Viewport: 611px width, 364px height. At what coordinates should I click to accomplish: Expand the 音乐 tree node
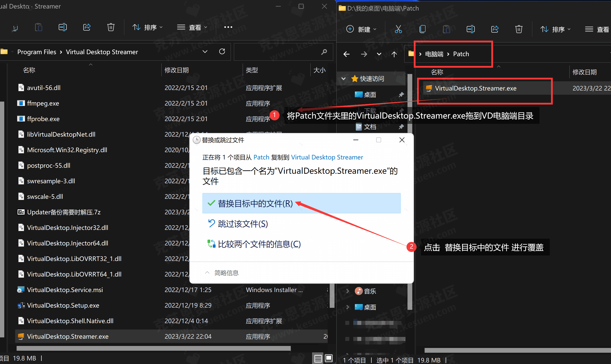coord(348,291)
